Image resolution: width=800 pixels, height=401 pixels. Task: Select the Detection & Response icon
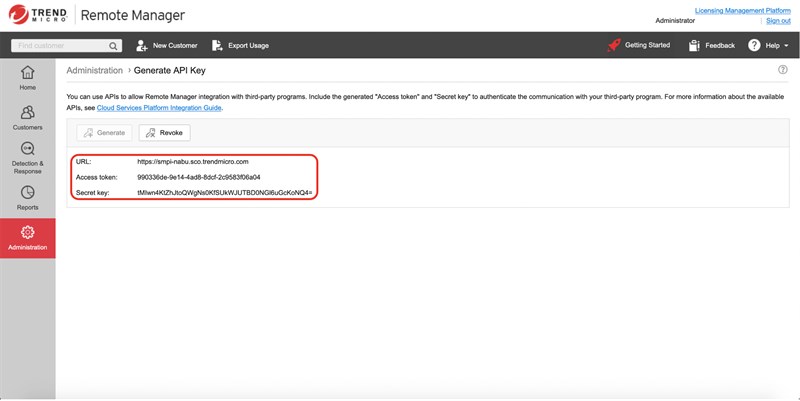click(27, 150)
